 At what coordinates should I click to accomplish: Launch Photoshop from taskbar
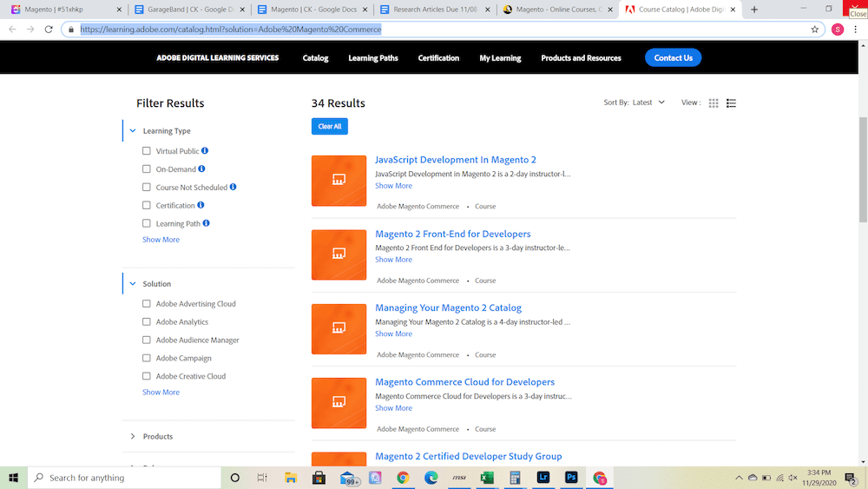click(x=571, y=478)
